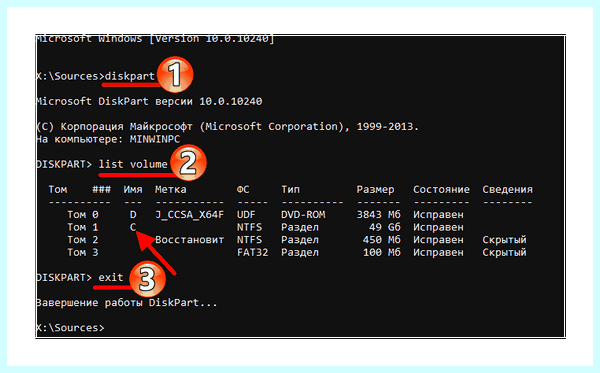
Task: Click the FAT32 file system entry
Action: tap(252, 252)
